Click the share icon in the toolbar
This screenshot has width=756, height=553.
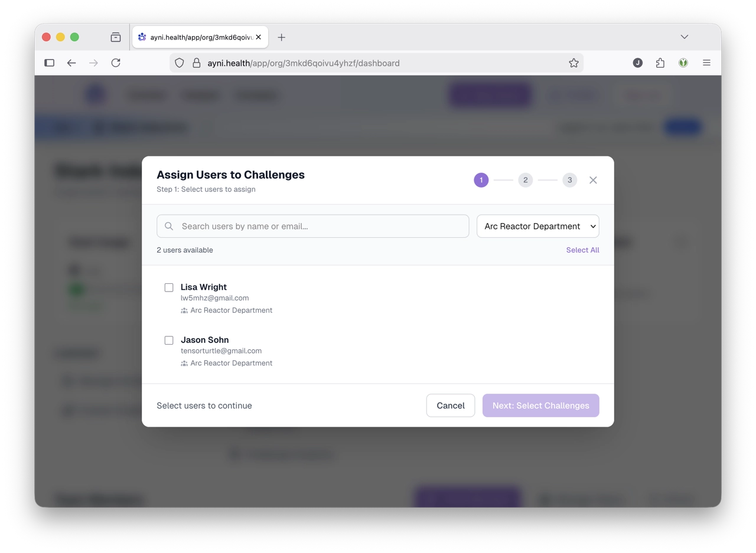click(660, 63)
